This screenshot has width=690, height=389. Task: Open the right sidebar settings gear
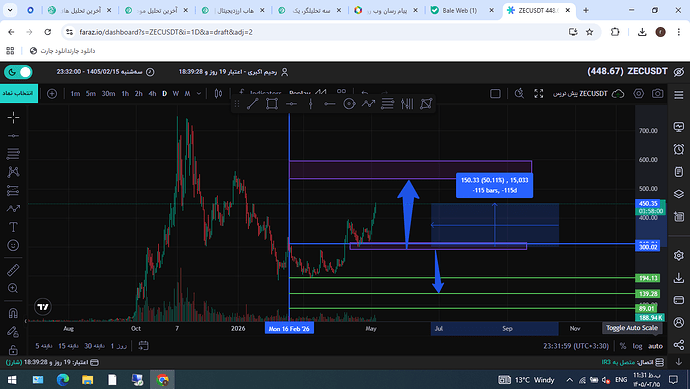point(679,255)
